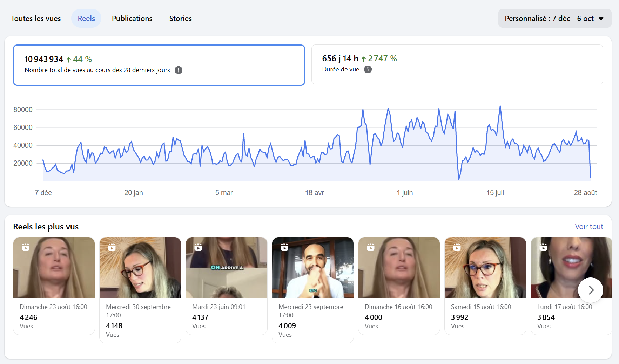Click the 15 juil axis label
This screenshot has height=364, width=619.
(495, 193)
